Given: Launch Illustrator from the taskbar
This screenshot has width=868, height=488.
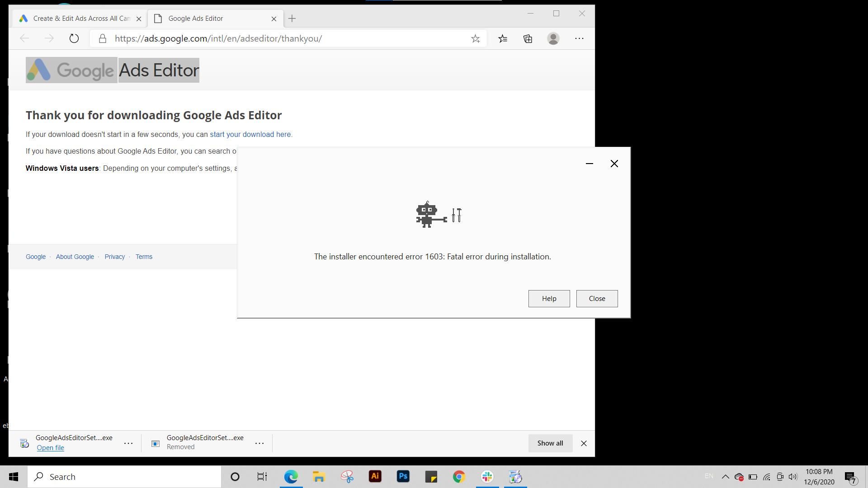Looking at the screenshot, I should tap(375, 476).
